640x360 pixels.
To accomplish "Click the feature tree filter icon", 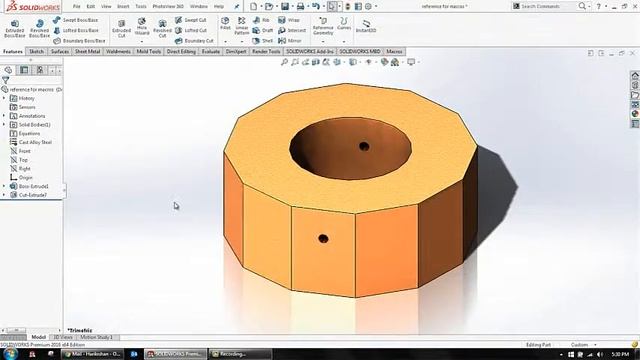I will point(5,80).
